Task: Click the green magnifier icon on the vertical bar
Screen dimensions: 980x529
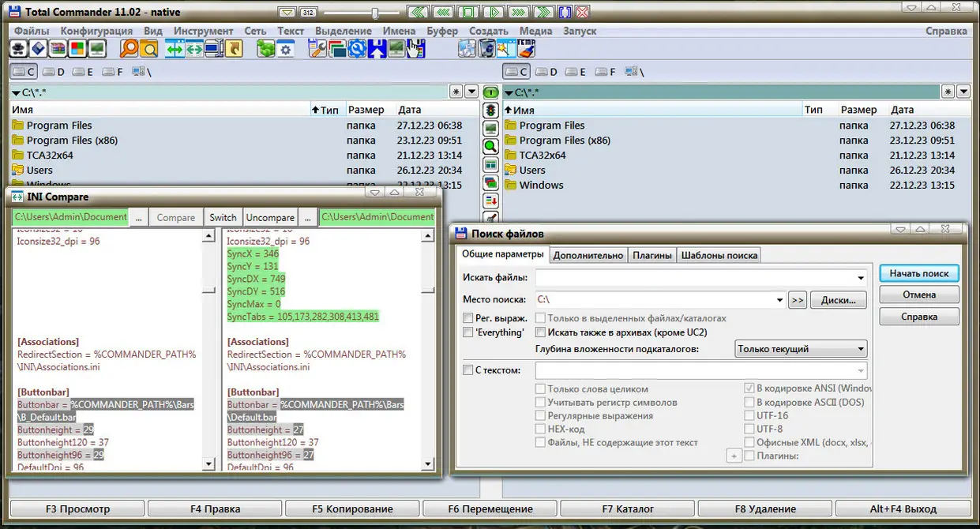Action: [x=490, y=146]
